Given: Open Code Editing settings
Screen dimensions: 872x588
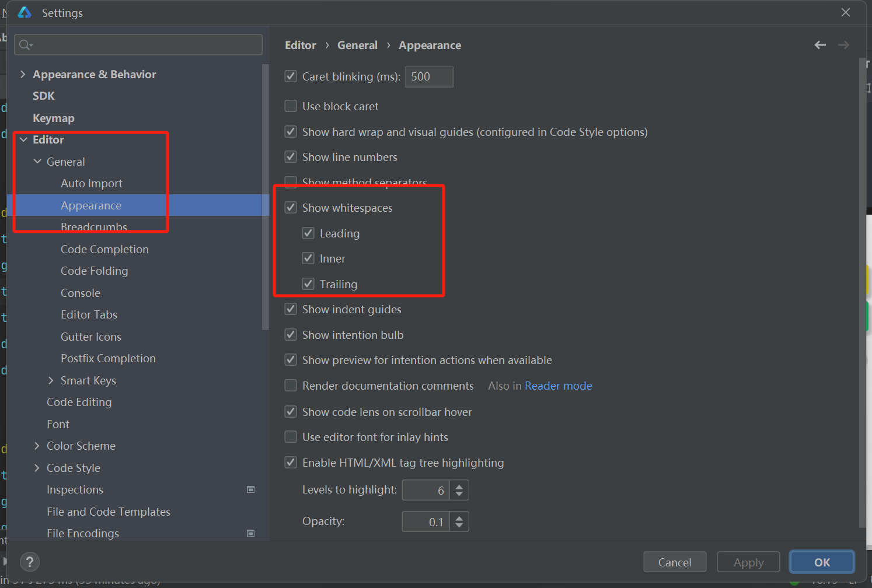Looking at the screenshot, I should pos(79,402).
